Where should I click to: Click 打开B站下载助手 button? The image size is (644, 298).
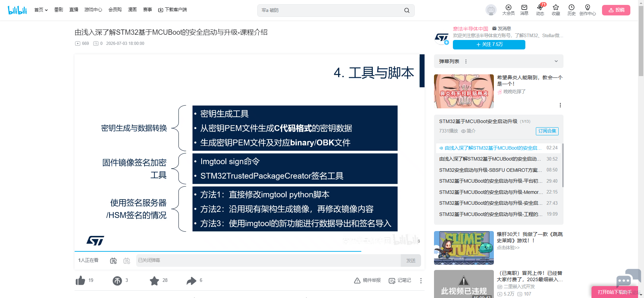(x=615, y=292)
